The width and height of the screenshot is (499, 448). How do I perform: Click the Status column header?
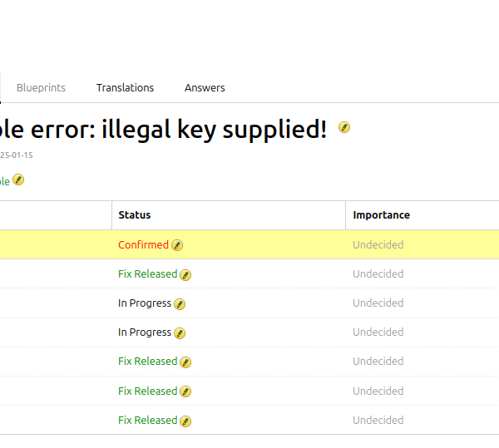pos(135,215)
